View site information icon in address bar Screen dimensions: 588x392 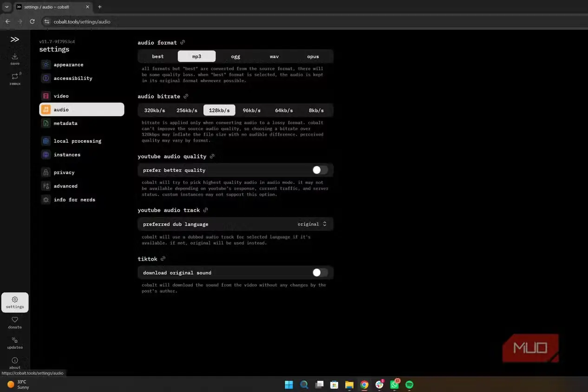46,21
